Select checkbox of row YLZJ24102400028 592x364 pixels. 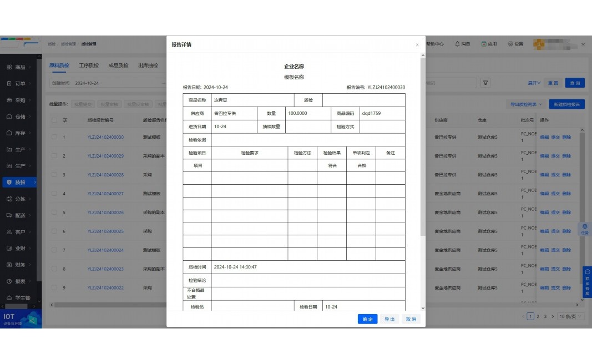54,174
